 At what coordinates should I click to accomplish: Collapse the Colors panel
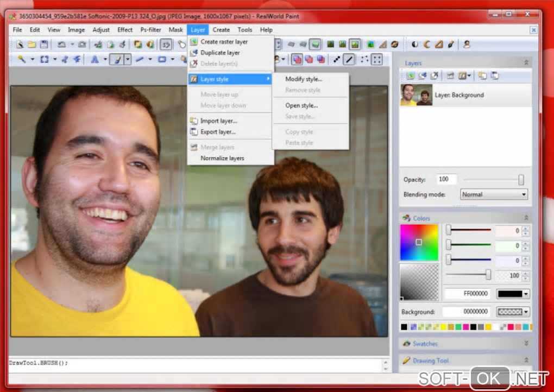pos(526,218)
